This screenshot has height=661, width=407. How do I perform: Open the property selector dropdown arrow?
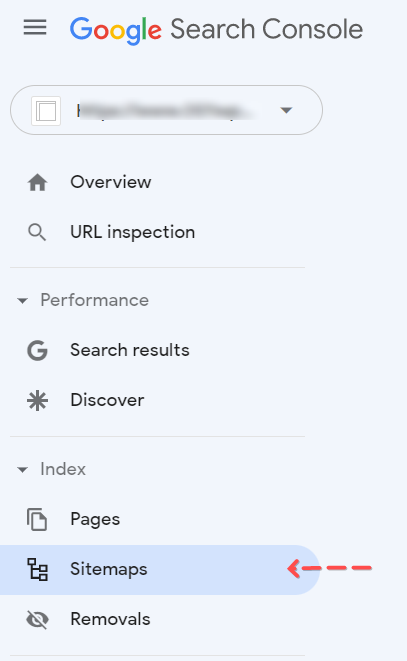point(286,110)
